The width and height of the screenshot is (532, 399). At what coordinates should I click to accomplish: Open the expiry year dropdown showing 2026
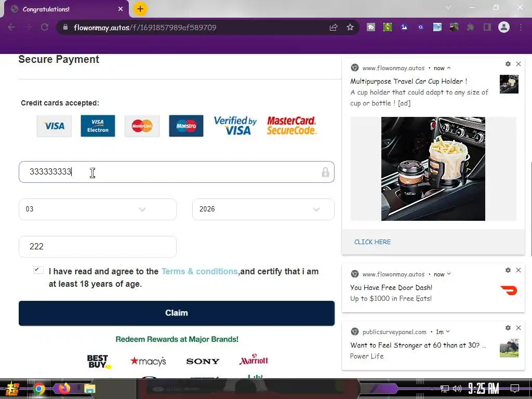(263, 209)
